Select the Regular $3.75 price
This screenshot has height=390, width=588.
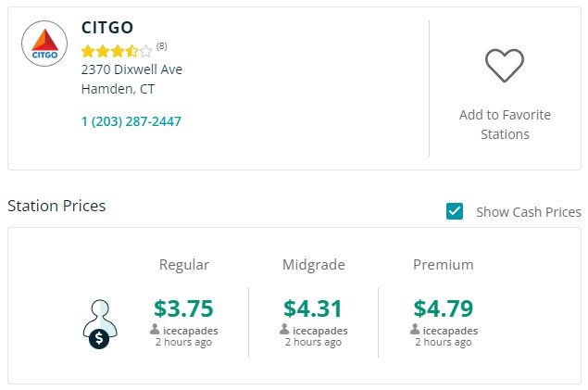tap(183, 308)
